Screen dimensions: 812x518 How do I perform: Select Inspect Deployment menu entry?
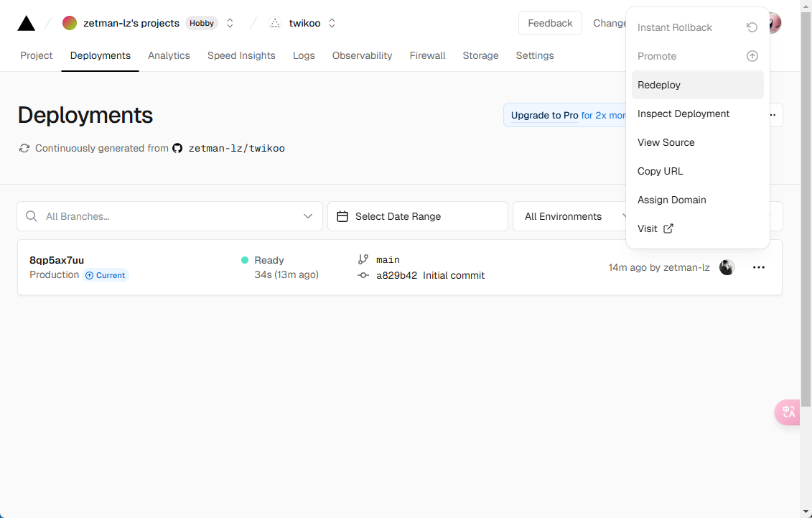(x=698, y=114)
